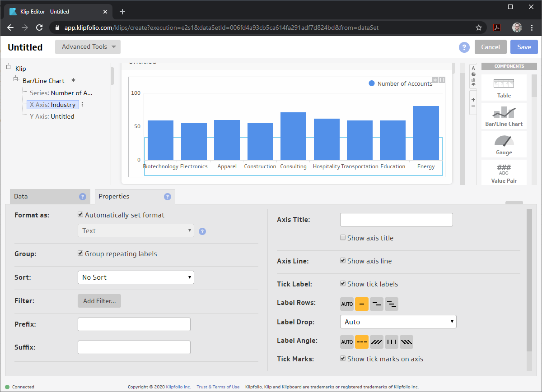Screen dimensions: 542x392
Task: Click Add Filter button
Action: [x=99, y=301]
